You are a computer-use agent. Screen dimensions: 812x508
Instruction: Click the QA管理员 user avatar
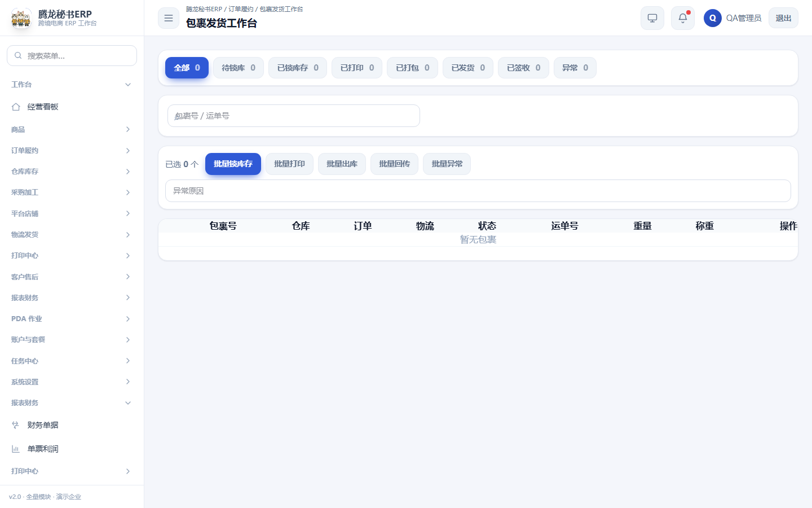(x=713, y=18)
